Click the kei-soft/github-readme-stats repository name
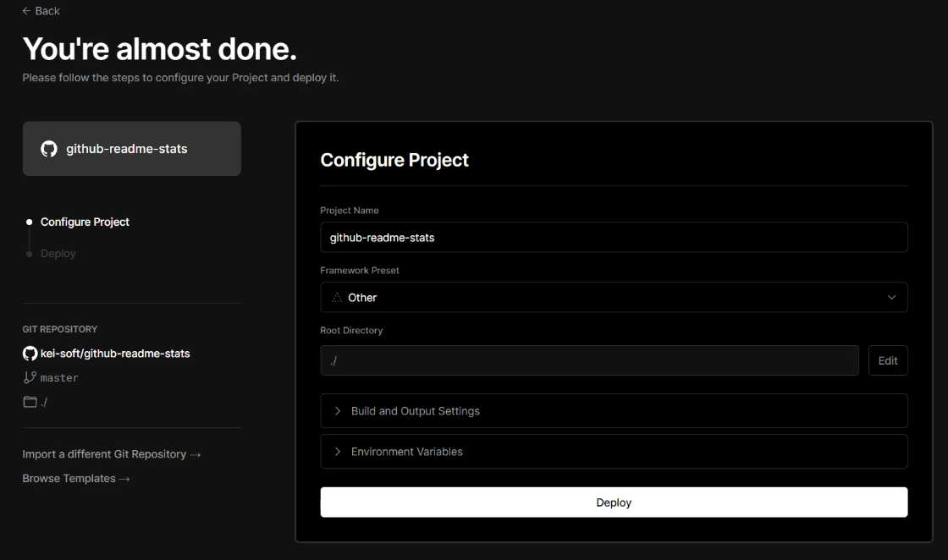Screen dimensions: 948x560 [115, 354]
